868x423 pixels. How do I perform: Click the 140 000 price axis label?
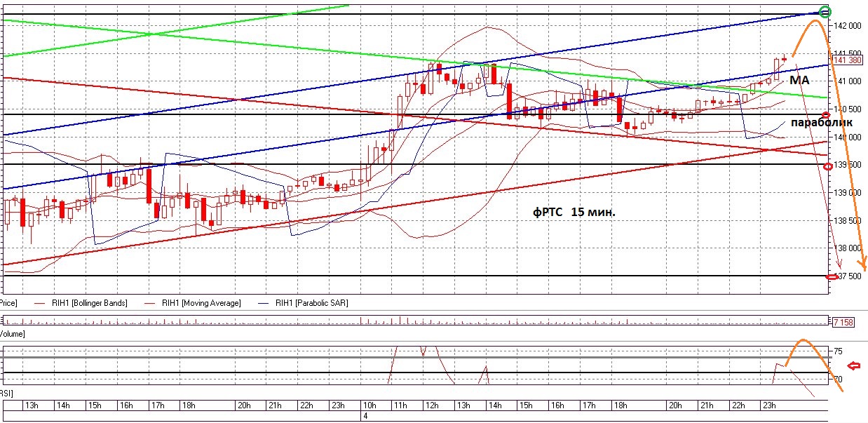847,137
